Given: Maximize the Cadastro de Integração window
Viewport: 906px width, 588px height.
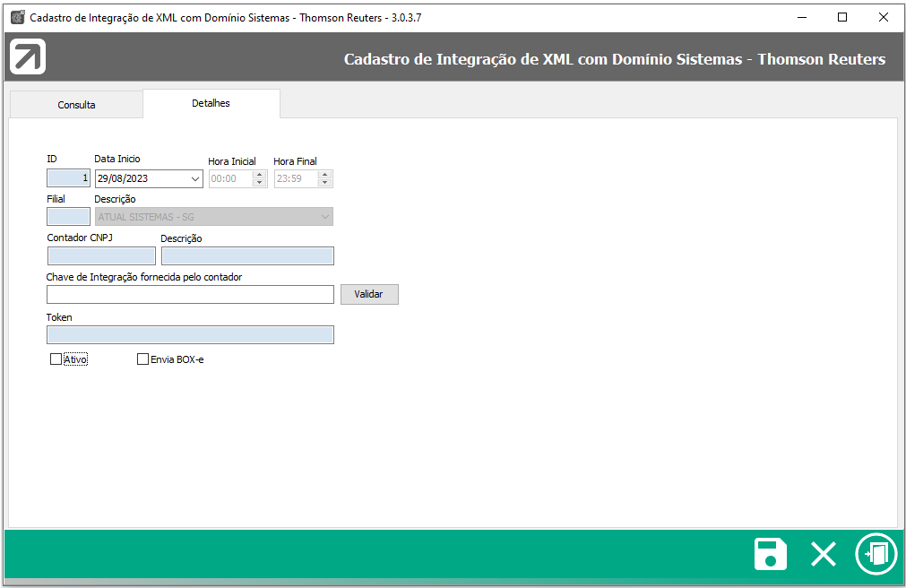Looking at the screenshot, I should coord(842,17).
